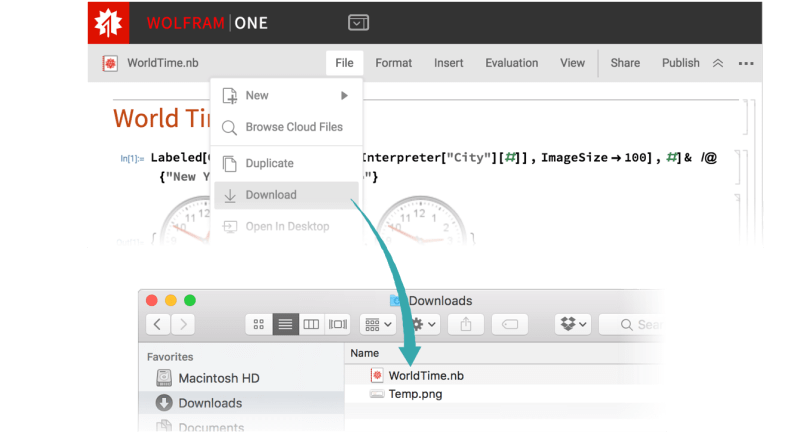
Task: Click the WorldTime.nb notebook file icon
Action: pos(110,63)
